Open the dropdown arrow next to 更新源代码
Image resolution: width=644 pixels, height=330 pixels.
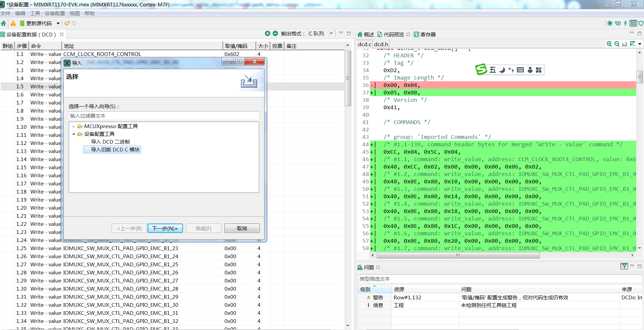coord(58,23)
